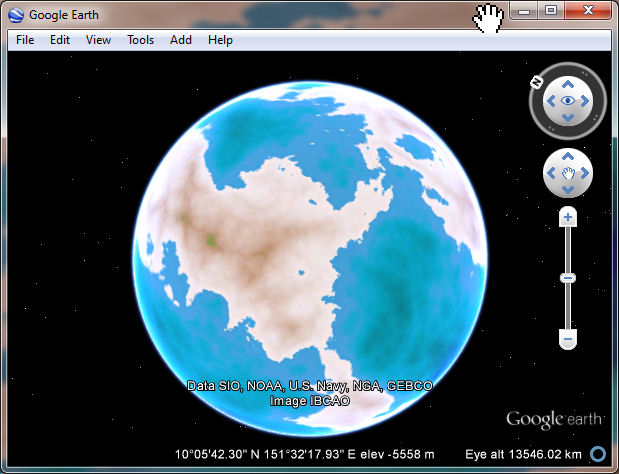Click the eye icon in the look joystick
Viewport: 619px width, 474px height.
point(568,101)
